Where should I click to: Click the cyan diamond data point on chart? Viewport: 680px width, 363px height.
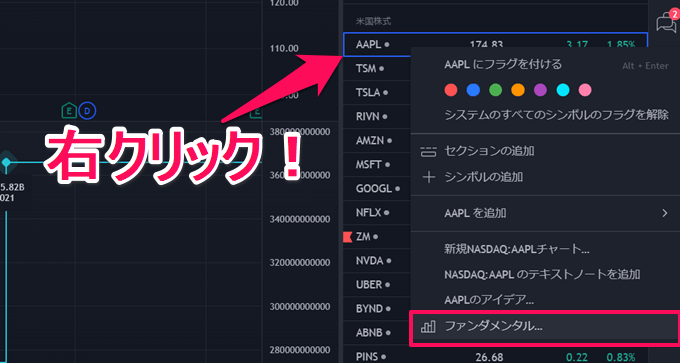tap(6, 162)
